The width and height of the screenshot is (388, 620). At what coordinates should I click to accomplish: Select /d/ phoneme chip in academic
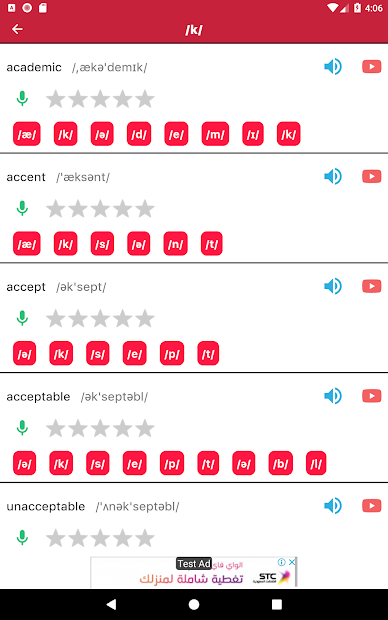pos(139,134)
